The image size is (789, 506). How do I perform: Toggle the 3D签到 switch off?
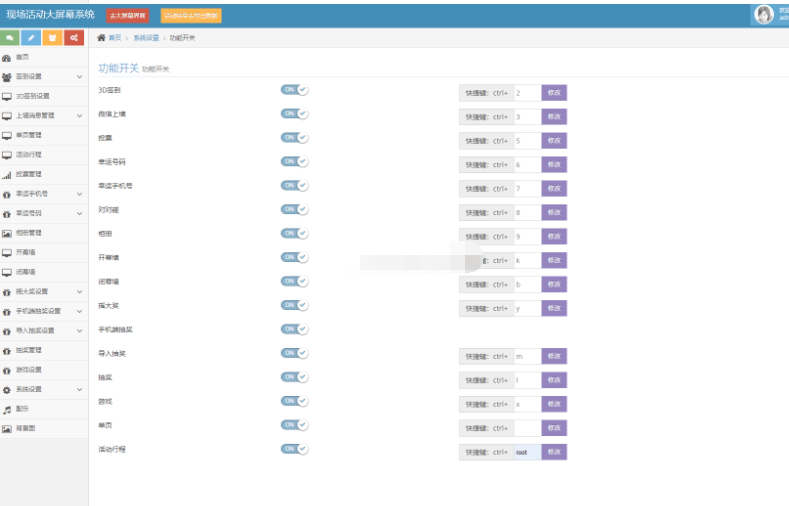point(294,89)
